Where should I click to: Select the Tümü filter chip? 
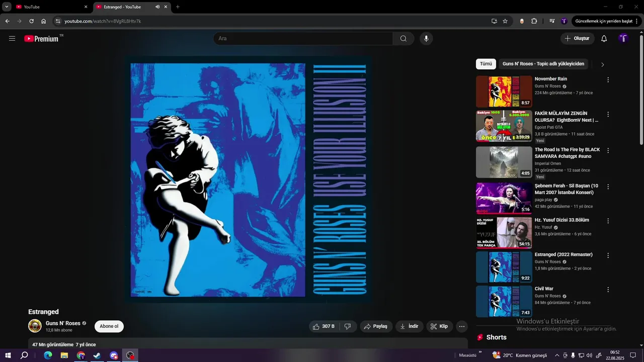click(x=486, y=64)
